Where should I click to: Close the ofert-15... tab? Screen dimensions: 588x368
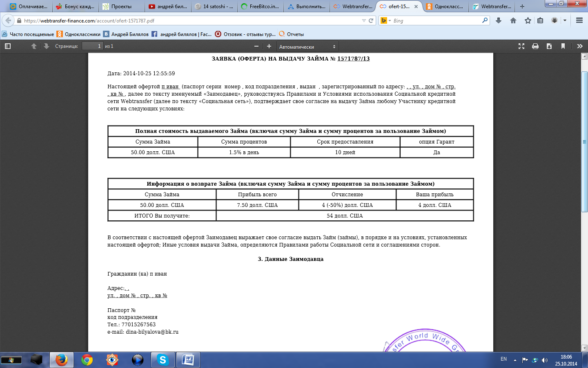pyautogui.click(x=416, y=7)
